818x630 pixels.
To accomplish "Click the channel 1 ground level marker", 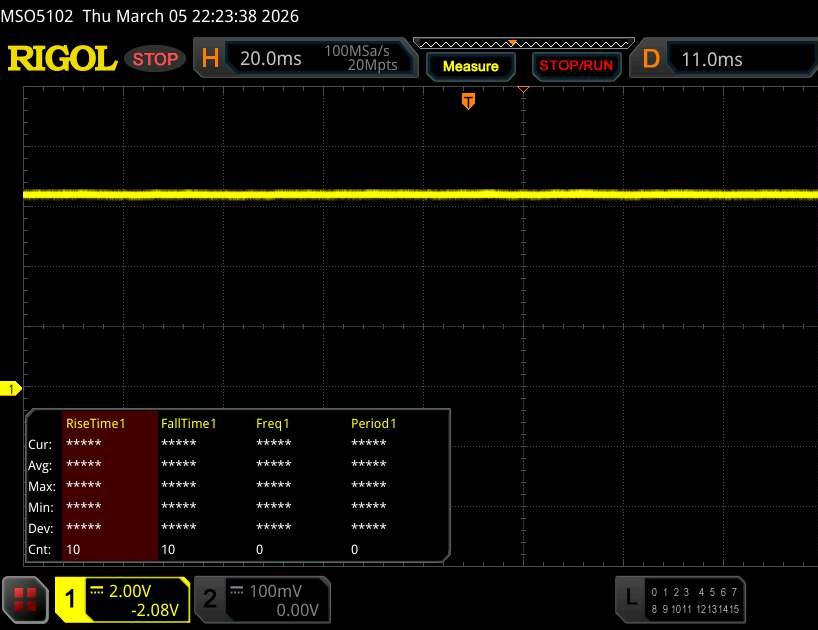I will coord(13,388).
